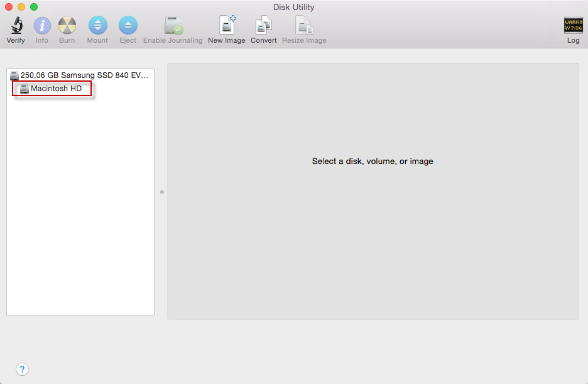Image resolution: width=588 pixels, height=384 pixels.
Task: Close the Disk Utility window
Action: (x=9, y=7)
